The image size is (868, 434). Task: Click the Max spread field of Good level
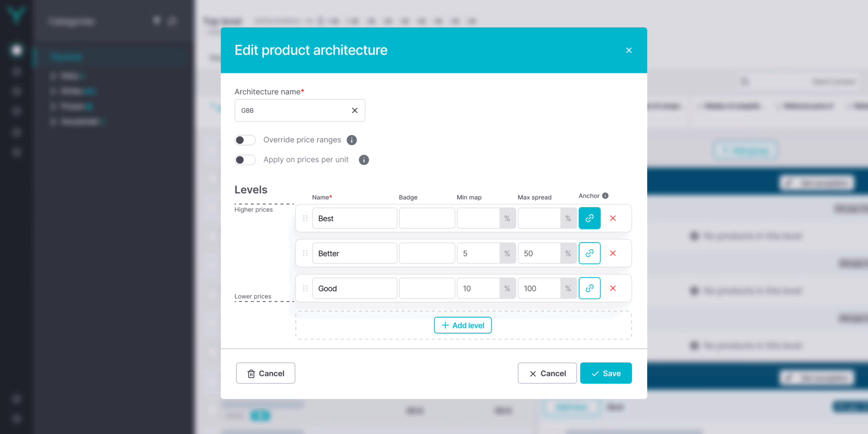[x=539, y=288]
